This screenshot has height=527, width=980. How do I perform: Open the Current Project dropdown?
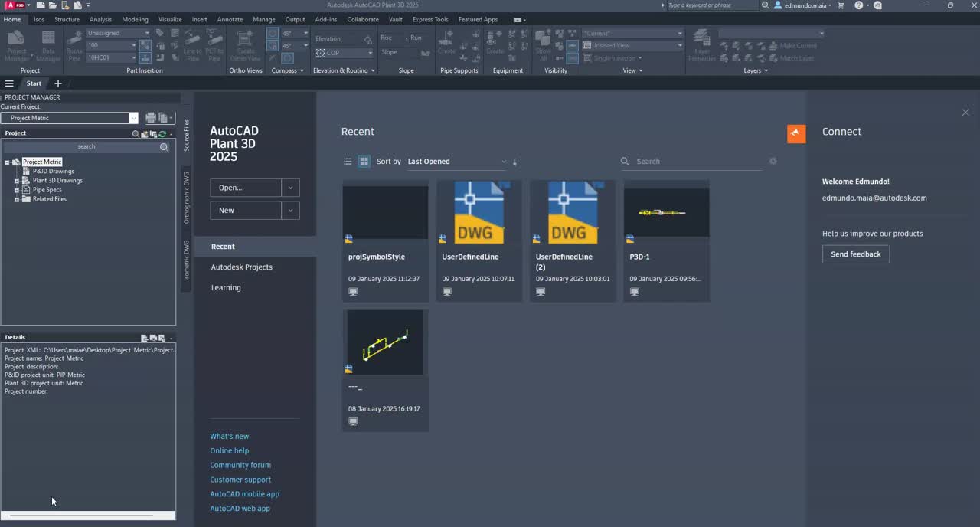coord(133,118)
